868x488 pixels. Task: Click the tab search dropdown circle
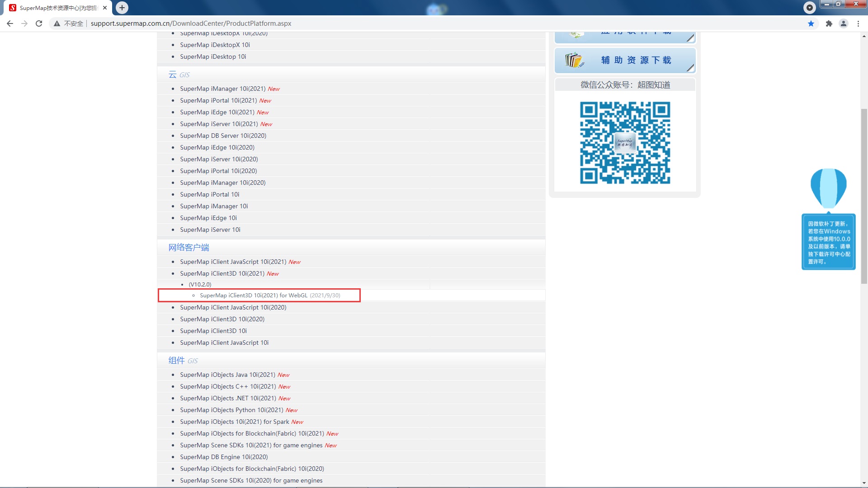click(810, 7)
